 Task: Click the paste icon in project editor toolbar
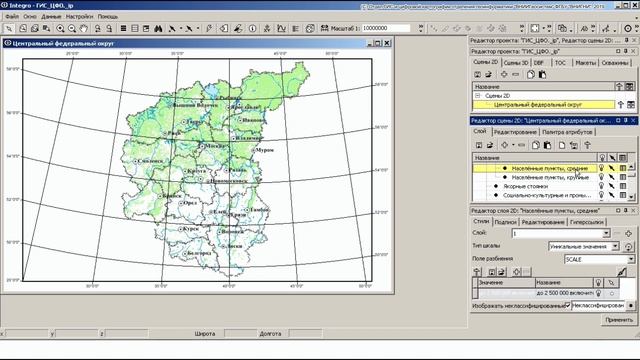coord(542,74)
